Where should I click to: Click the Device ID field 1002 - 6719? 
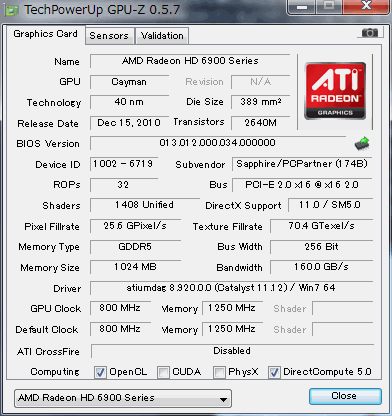124,164
